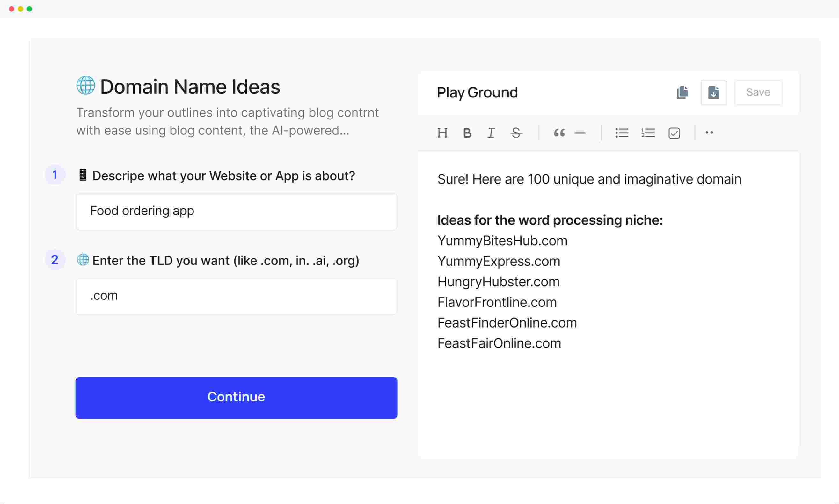This screenshot has height=504, width=839.
Task: Create a numbered list
Action: pyautogui.click(x=648, y=133)
